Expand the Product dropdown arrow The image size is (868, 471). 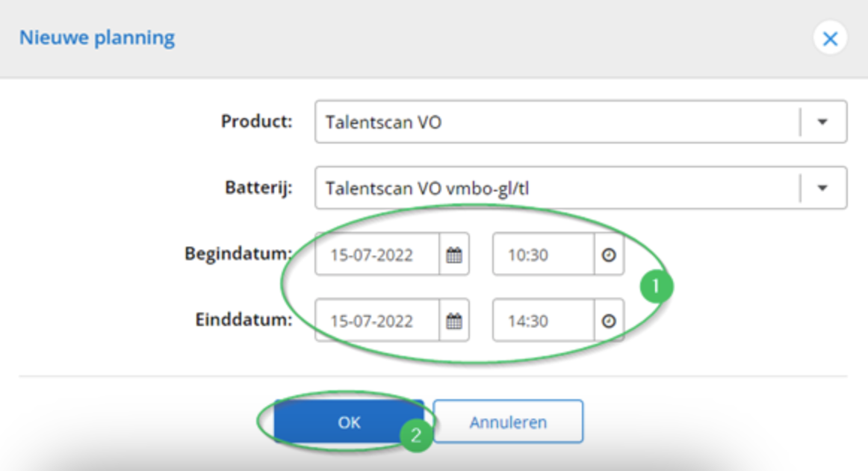(x=822, y=122)
